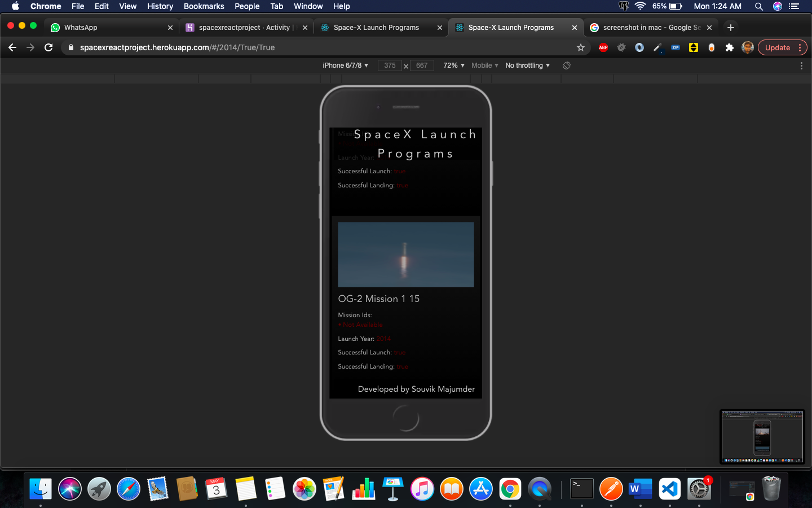The height and width of the screenshot is (508, 812).
Task: Open device toolbar more options menu
Action: [x=801, y=65]
